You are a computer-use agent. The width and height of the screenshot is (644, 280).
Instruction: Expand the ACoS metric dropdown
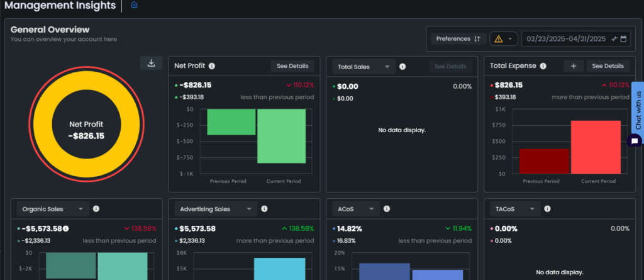(356, 209)
